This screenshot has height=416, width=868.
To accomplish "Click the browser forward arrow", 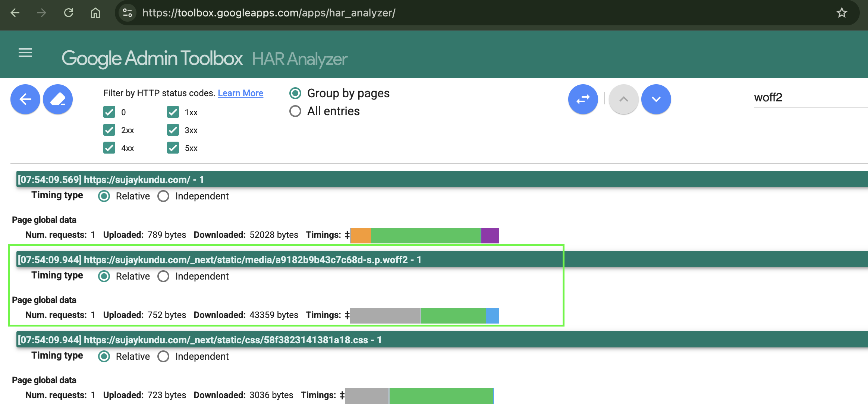I will click(x=42, y=13).
